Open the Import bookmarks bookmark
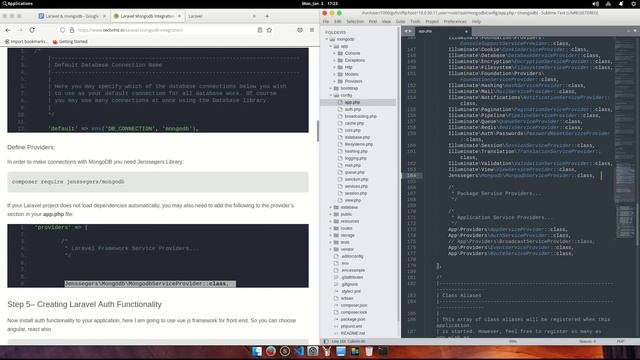Viewport: 640px width, 360px height. (26, 41)
